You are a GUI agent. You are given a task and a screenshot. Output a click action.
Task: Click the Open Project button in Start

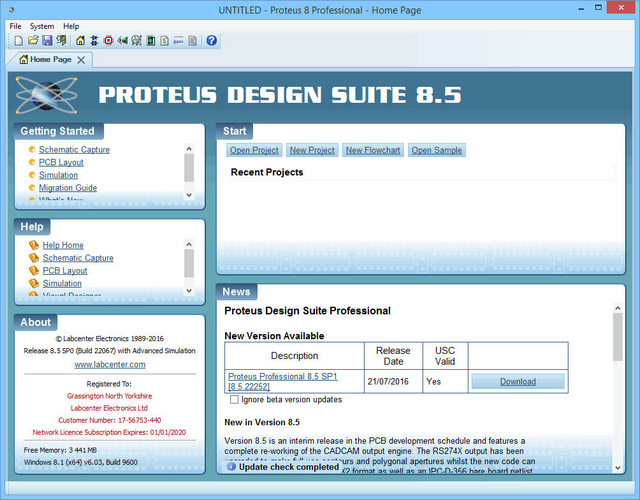click(x=254, y=150)
